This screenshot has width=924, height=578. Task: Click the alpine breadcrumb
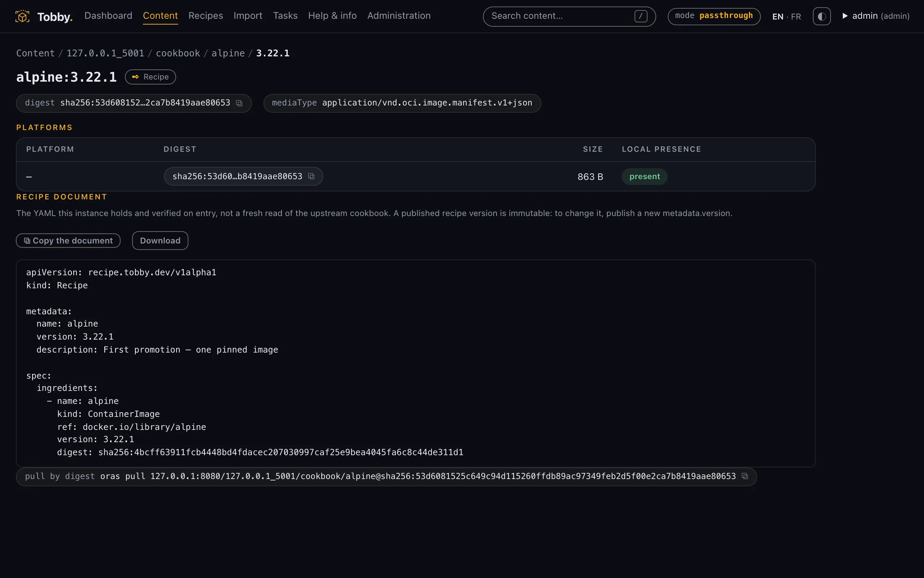click(228, 53)
